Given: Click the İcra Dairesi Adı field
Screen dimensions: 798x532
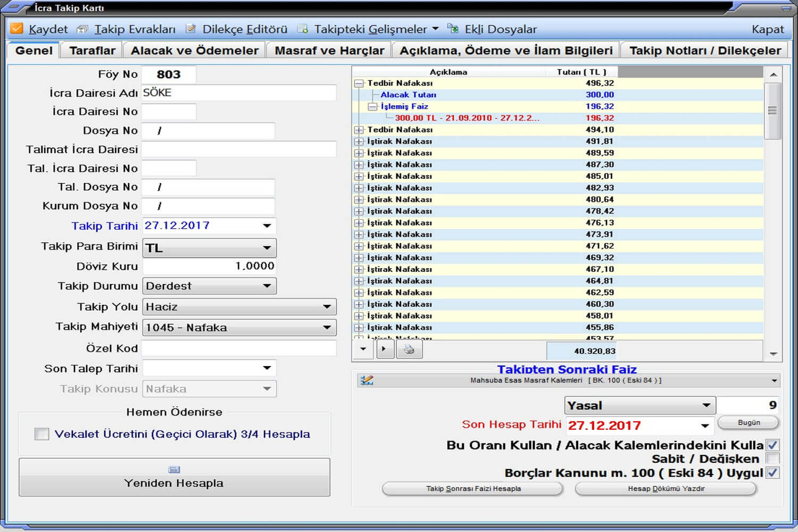Looking at the screenshot, I should 239,93.
